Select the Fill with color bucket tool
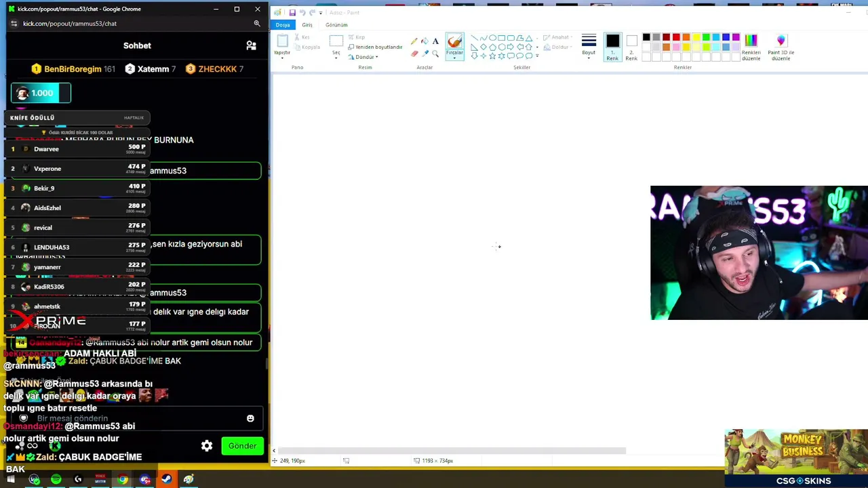The width and height of the screenshot is (868, 488). click(425, 41)
